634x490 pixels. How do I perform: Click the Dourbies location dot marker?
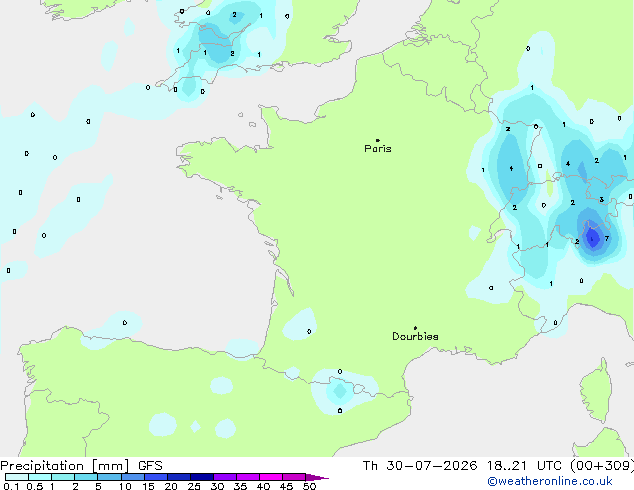(415, 328)
